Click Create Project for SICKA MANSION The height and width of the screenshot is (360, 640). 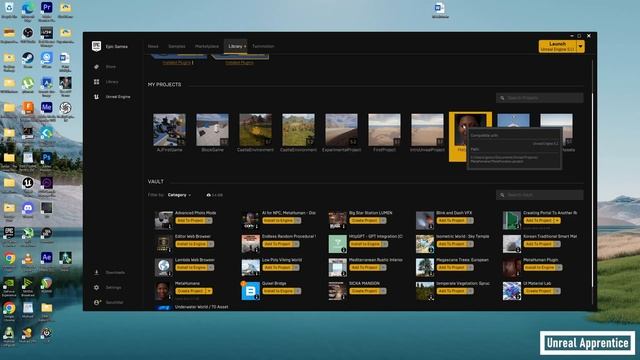coord(364,291)
